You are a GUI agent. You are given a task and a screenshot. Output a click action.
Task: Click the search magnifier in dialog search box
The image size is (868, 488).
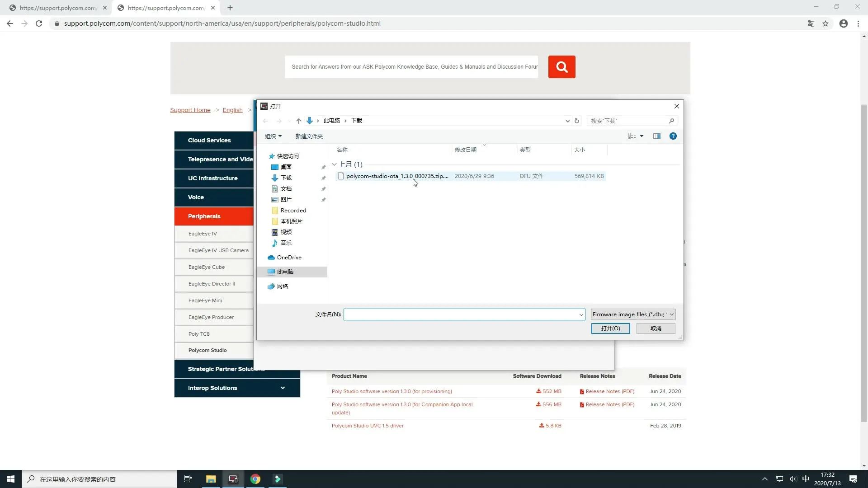coord(671,121)
